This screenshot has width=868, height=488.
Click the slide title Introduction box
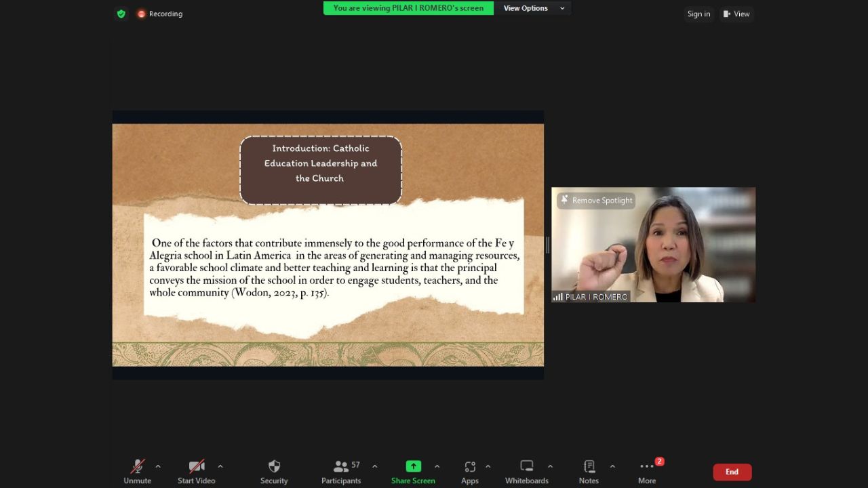[321, 170]
